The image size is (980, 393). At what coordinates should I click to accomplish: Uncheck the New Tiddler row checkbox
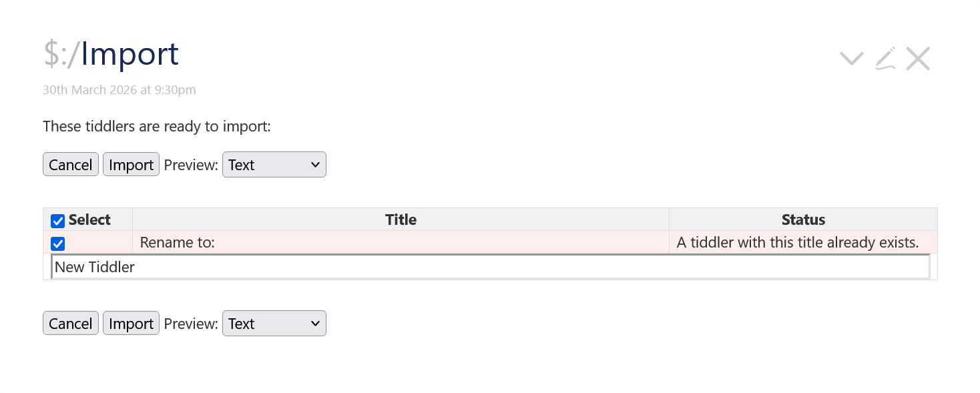pos(58,244)
